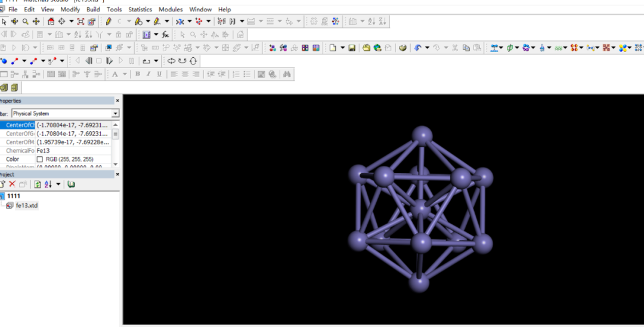Click the fx function icon in toolbar
Screen dimensions: 644x327
165,35
